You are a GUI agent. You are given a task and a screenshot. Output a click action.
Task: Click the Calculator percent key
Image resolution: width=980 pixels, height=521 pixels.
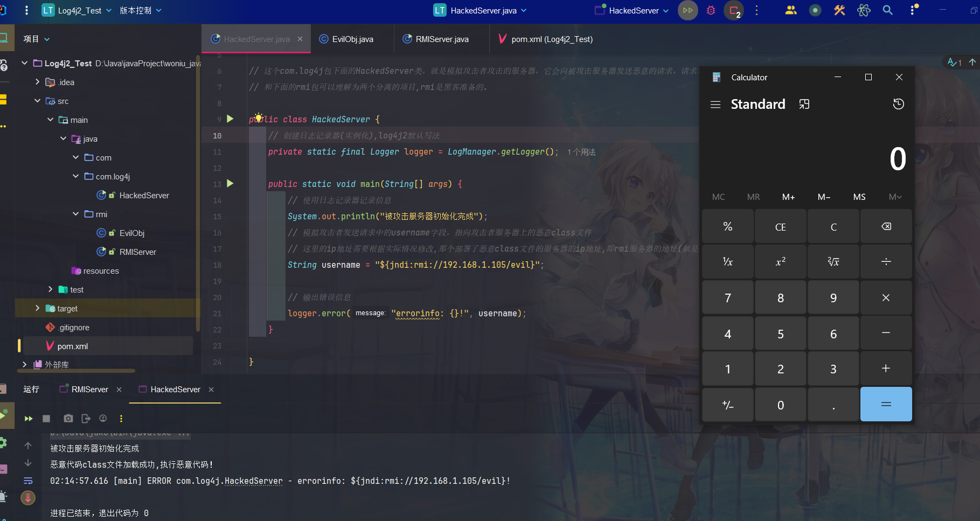click(727, 226)
